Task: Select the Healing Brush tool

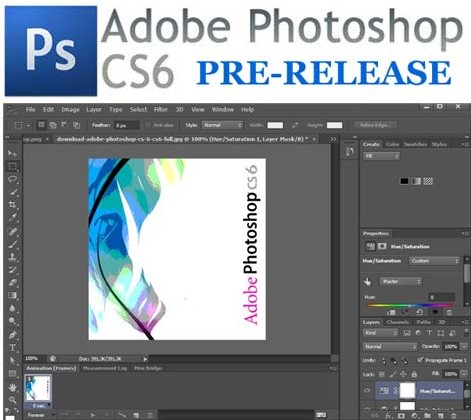Action: [12, 231]
